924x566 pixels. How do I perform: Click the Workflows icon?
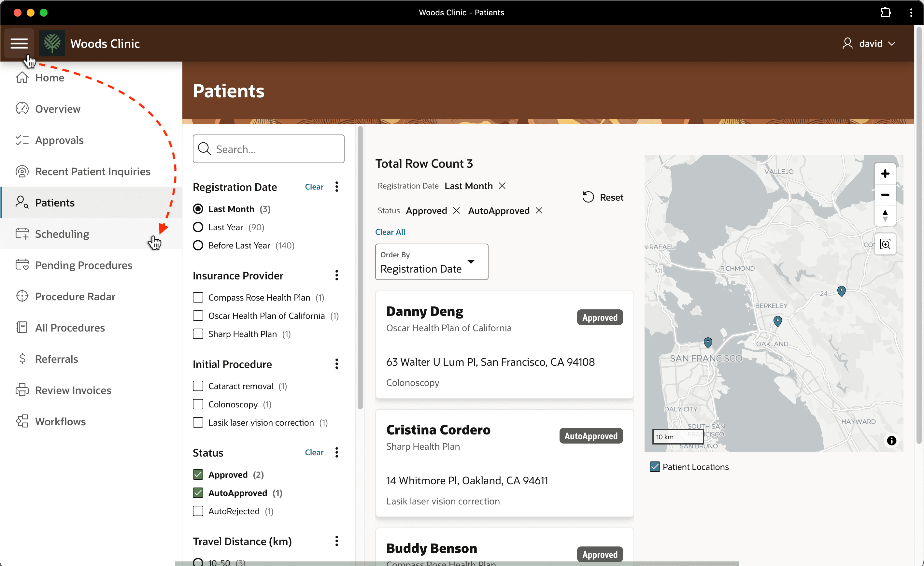click(22, 421)
